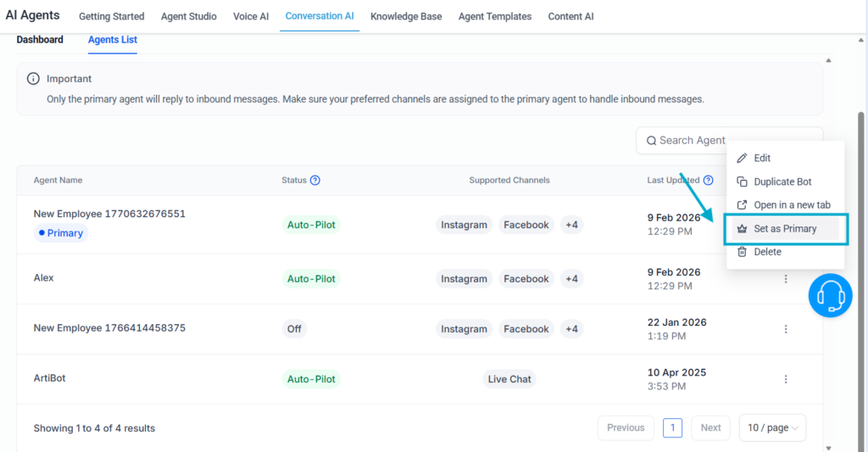The height and width of the screenshot is (452, 868).
Task: Expand +4 channels for Alex agent
Action: click(x=572, y=279)
